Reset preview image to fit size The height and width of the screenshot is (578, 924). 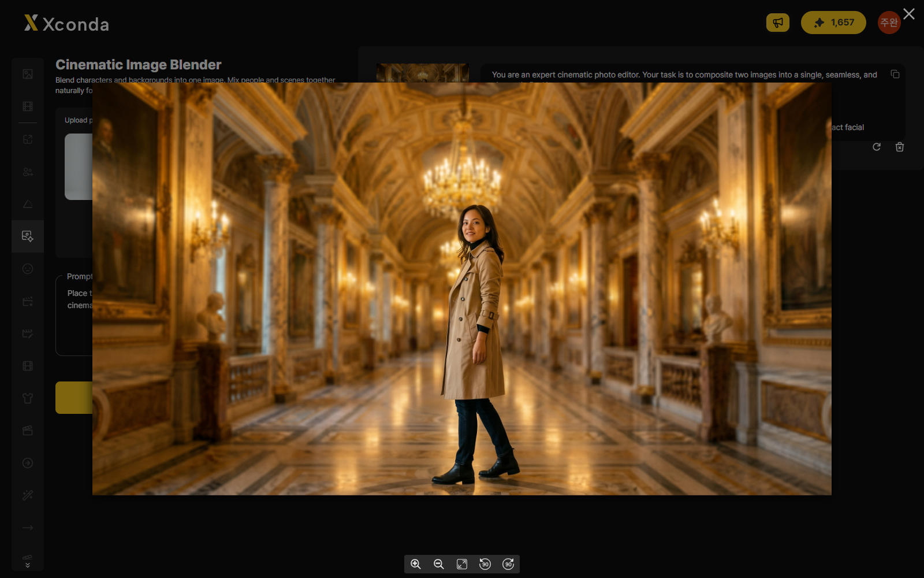pos(462,564)
